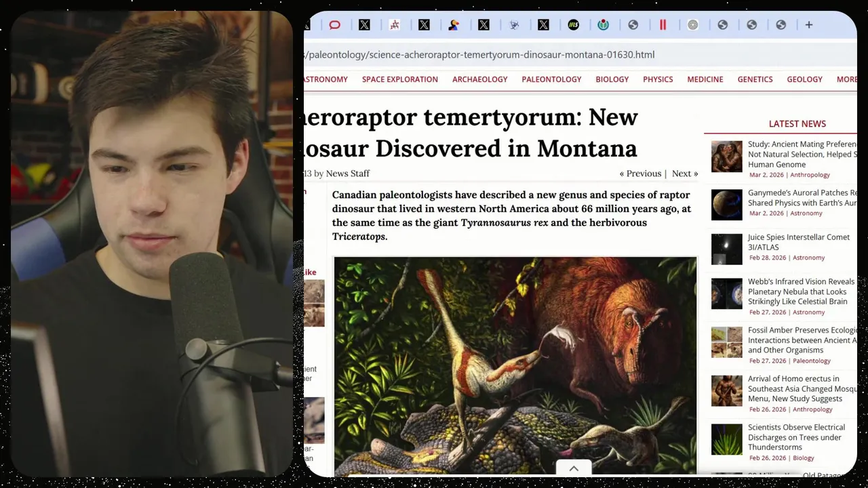Click the article headline about Acheroraptor temertyorum

click(x=471, y=133)
